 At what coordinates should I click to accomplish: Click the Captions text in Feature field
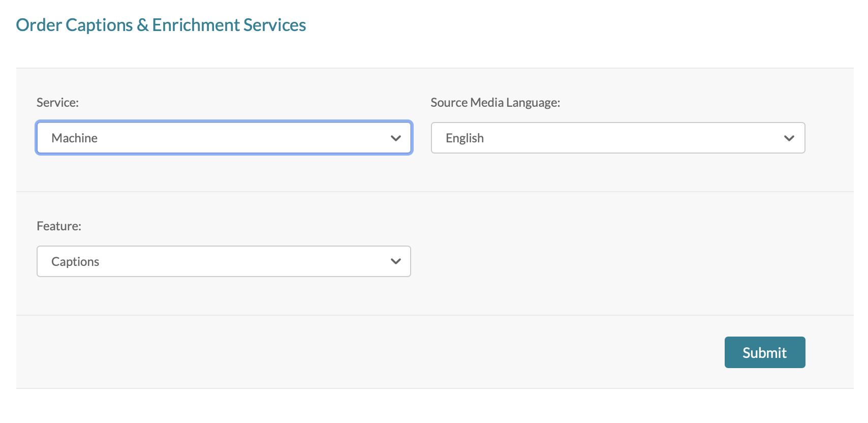coord(75,262)
